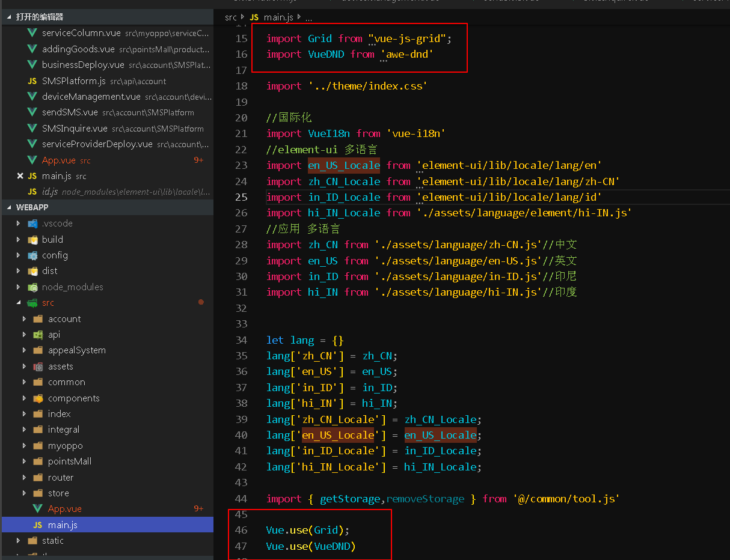Image resolution: width=730 pixels, height=560 pixels.
Task: Click the config folder icon
Action: tap(32, 255)
